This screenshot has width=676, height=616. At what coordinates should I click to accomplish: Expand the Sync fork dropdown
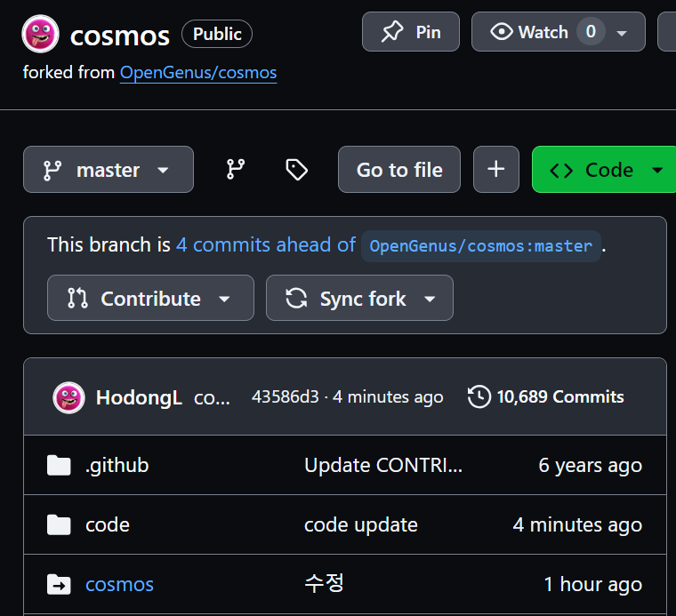click(x=359, y=298)
